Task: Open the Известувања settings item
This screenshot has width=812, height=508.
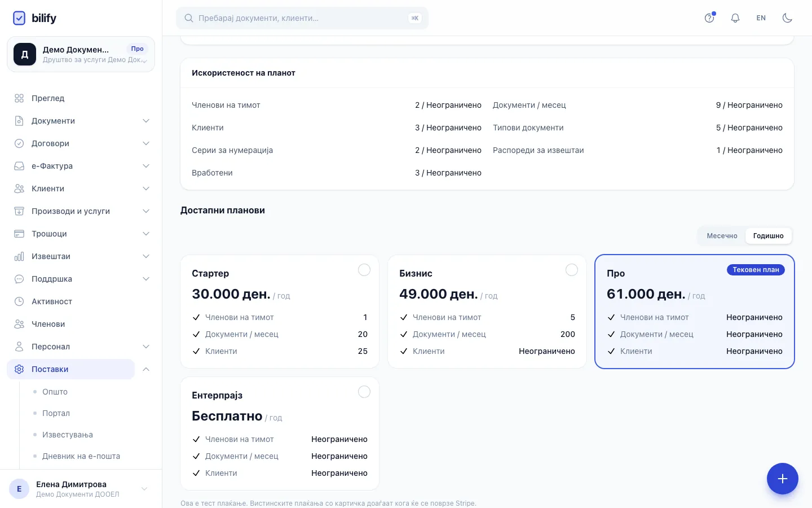Action: pyautogui.click(x=68, y=435)
